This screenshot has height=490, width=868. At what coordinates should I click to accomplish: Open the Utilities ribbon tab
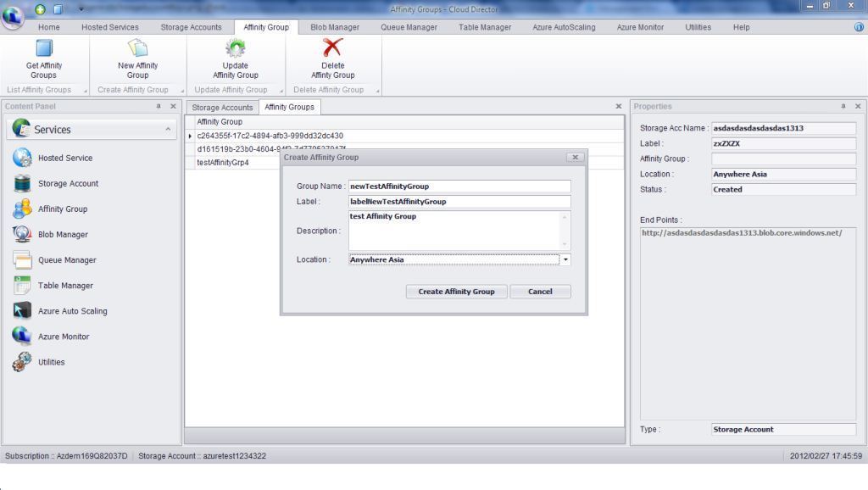698,27
